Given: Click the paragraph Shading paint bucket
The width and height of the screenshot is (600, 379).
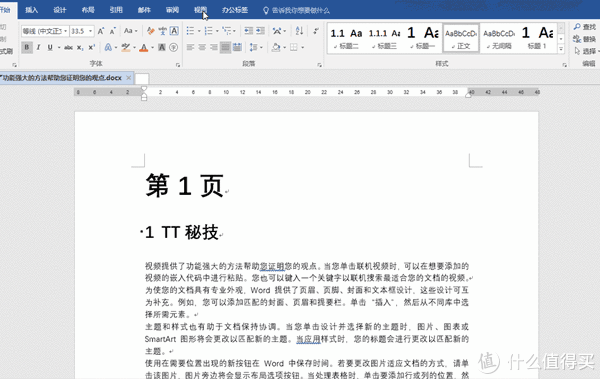Looking at the screenshot, I should 276,47.
